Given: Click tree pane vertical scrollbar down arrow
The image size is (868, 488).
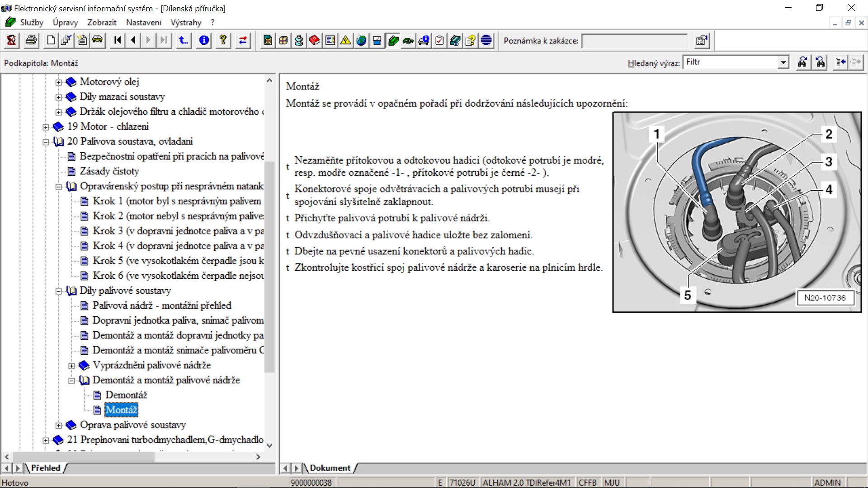Looking at the screenshot, I should (x=269, y=446).
